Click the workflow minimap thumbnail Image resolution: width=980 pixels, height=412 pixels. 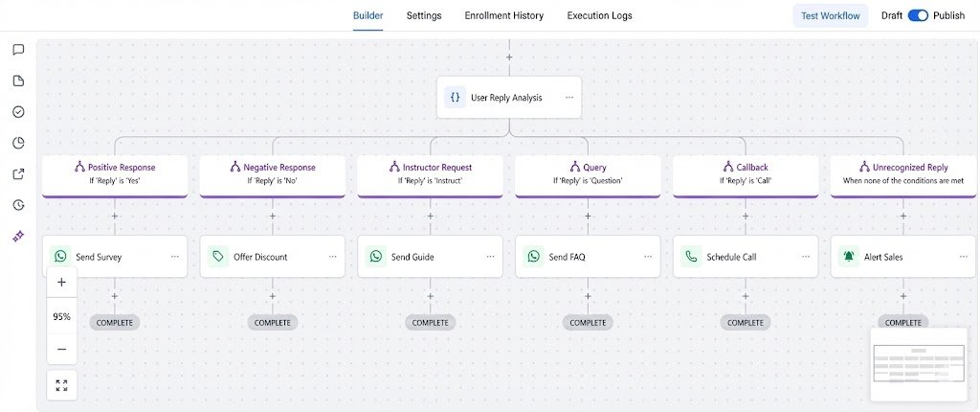pyautogui.click(x=919, y=364)
